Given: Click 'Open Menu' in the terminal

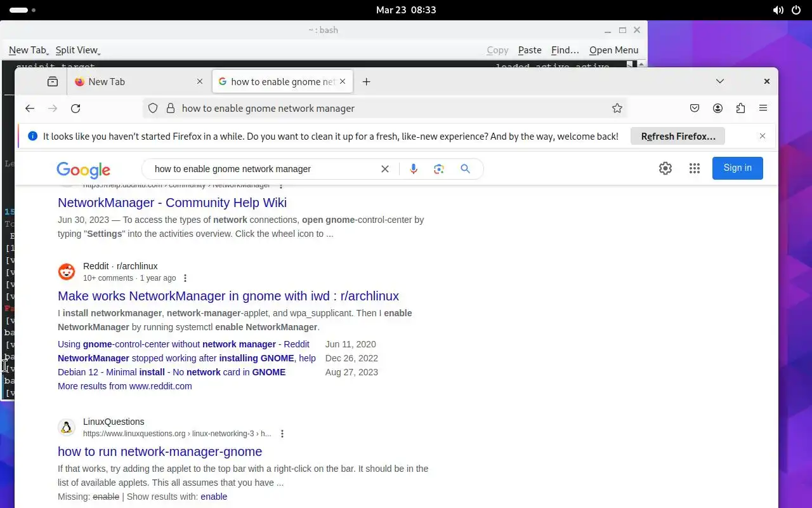Looking at the screenshot, I should [613, 50].
